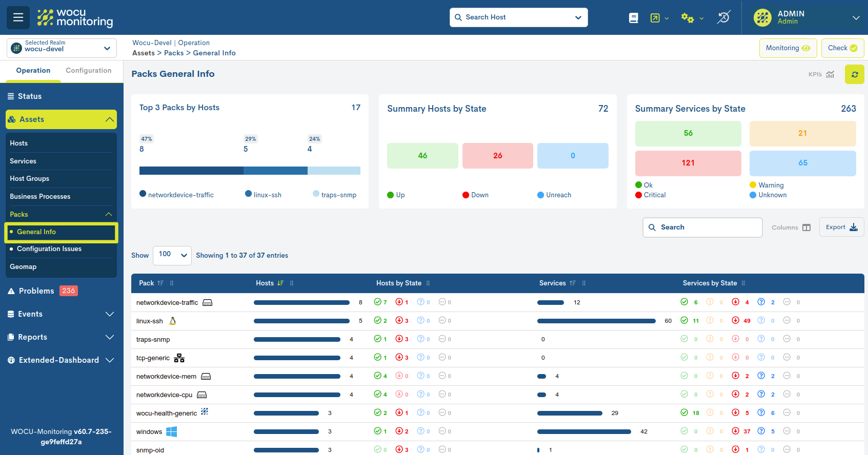
Task: Click the WOCU monitoring logo
Action: click(x=75, y=17)
